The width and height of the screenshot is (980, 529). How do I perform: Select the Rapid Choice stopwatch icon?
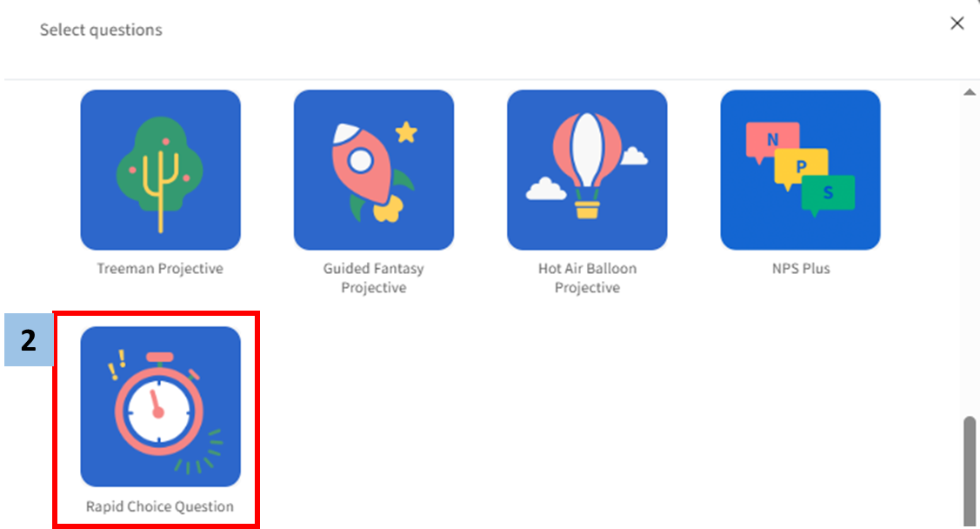pyautogui.click(x=160, y=406)
